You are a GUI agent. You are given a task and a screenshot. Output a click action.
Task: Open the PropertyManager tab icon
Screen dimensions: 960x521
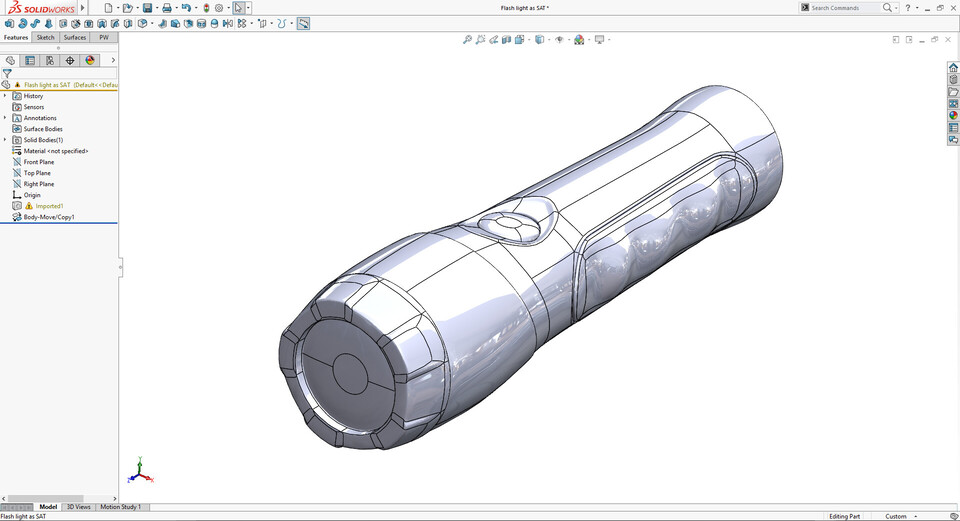[x=30, y=60]
